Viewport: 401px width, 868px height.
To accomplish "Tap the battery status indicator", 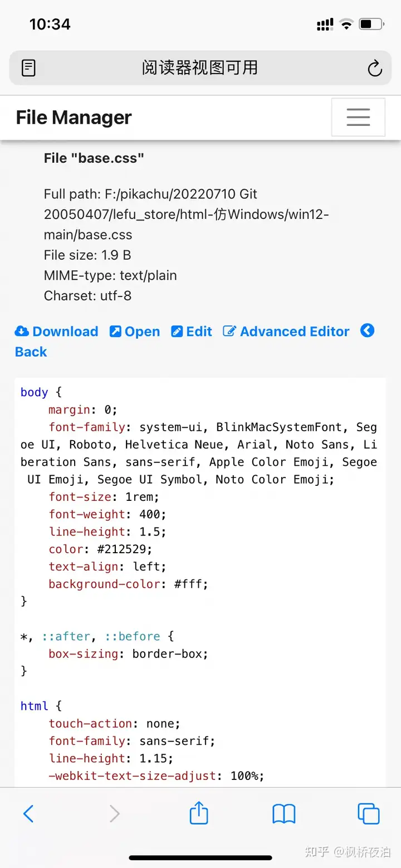I will (371, 24).
